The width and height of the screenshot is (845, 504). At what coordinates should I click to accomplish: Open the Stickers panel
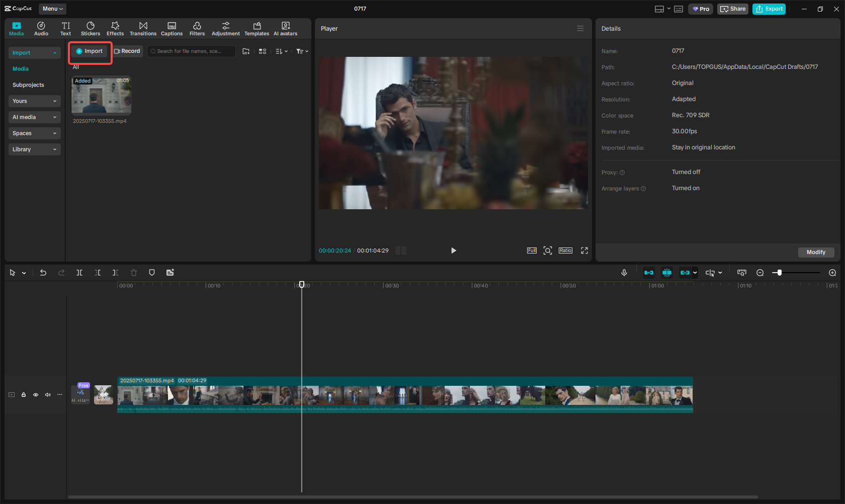(91, 29)
